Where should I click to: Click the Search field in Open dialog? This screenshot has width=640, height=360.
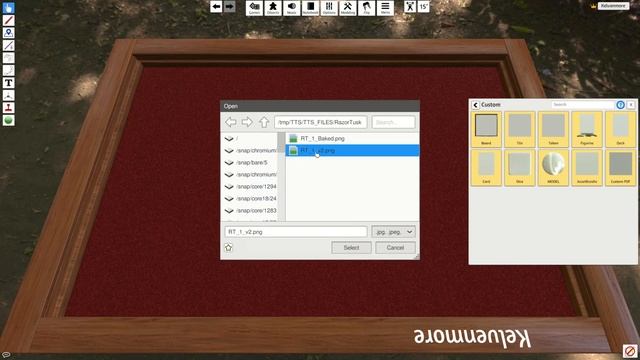pyautogui.click(x=393, y=122)
